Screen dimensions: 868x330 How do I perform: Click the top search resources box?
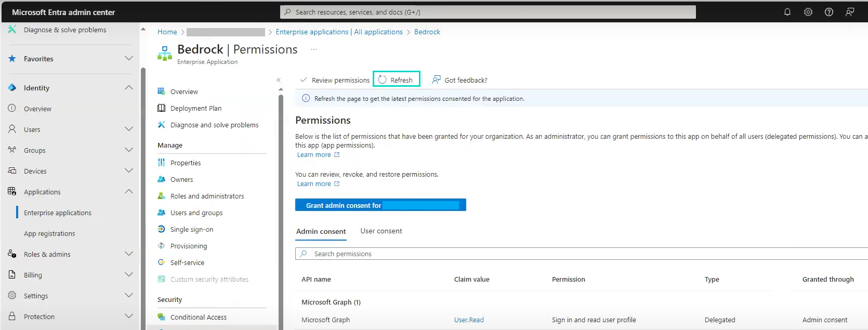coord(488,12)
